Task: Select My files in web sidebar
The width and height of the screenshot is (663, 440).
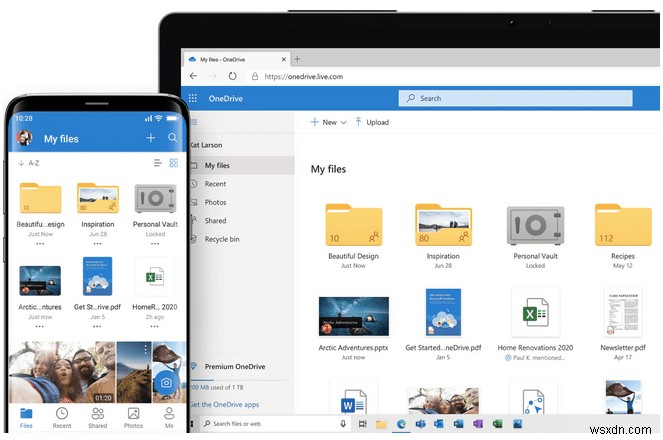Action: click(241, 165)
